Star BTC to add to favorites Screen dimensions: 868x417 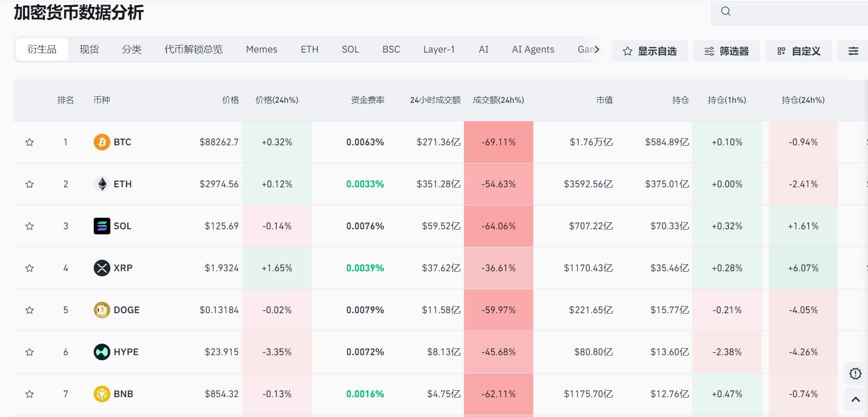pos(30,142)
